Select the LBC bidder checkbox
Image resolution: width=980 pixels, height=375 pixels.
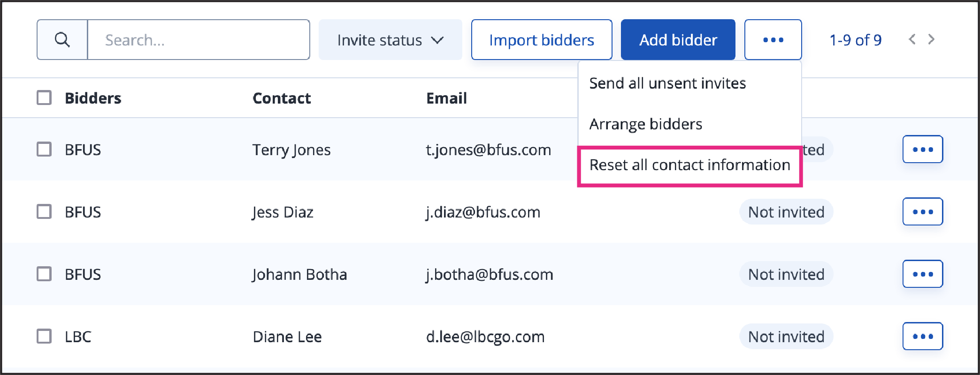(44, 336)
